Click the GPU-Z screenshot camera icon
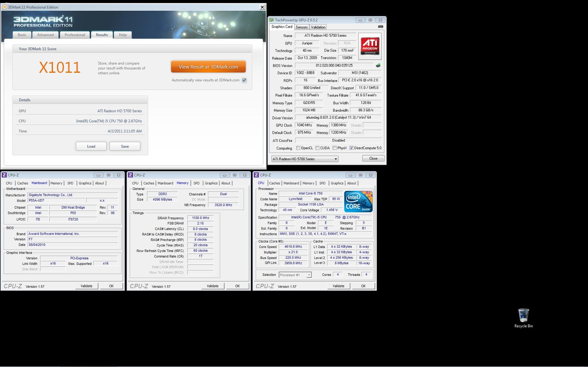Viewport: 588px width, 367px height. coord(380,26)
